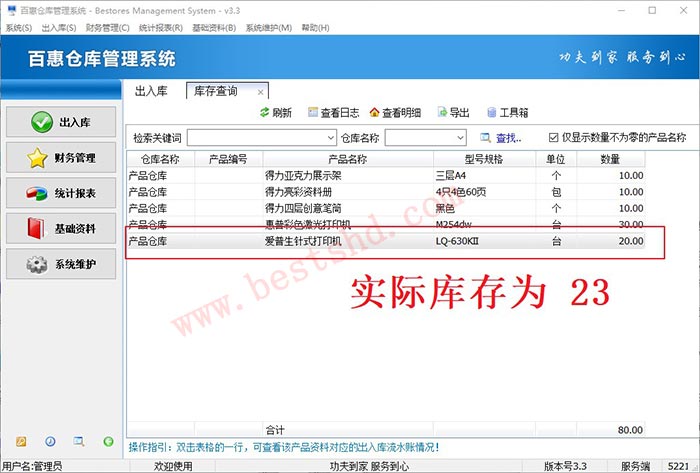
Task: Click the 用户名:管理员 status bar entry
Action: pos(32,466)
